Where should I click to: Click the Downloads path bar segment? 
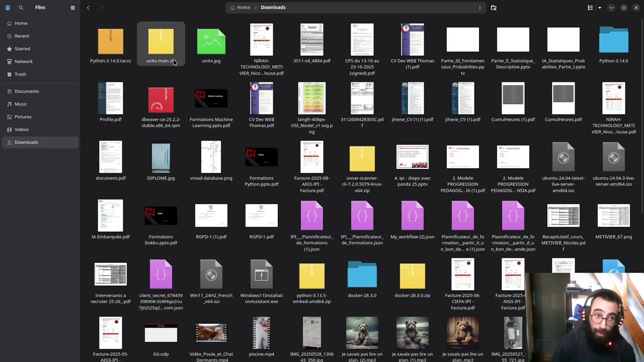point(273,8)
